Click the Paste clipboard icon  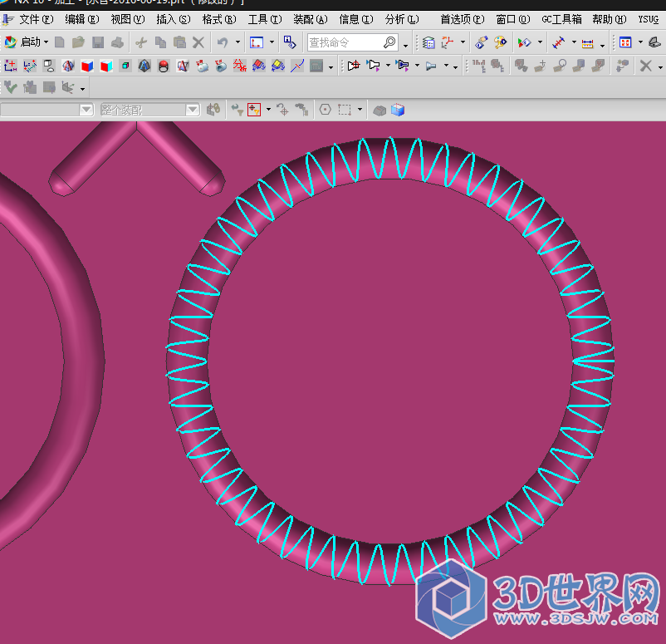(x=179, y=42)
